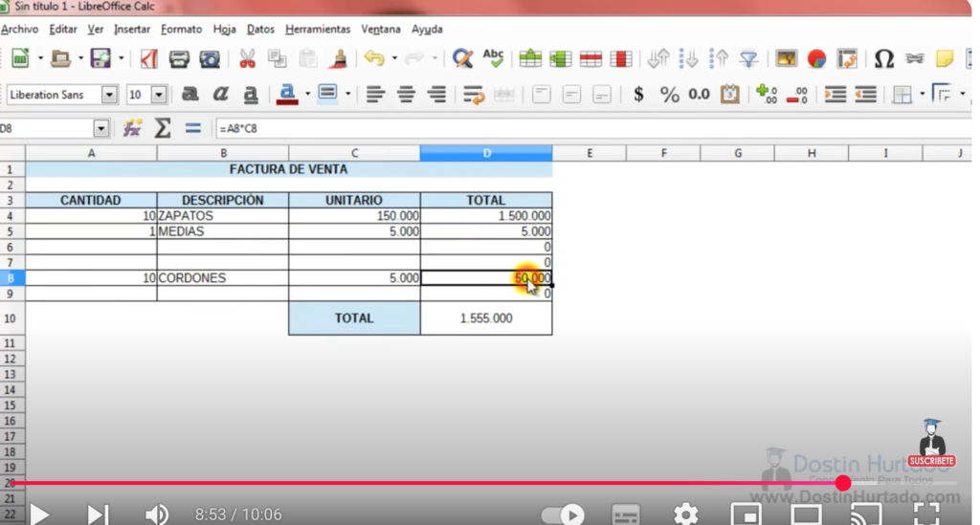Expand the Save options dropdown arrow
This screenshot has width=980, height=525.
[x=121, y=58]
